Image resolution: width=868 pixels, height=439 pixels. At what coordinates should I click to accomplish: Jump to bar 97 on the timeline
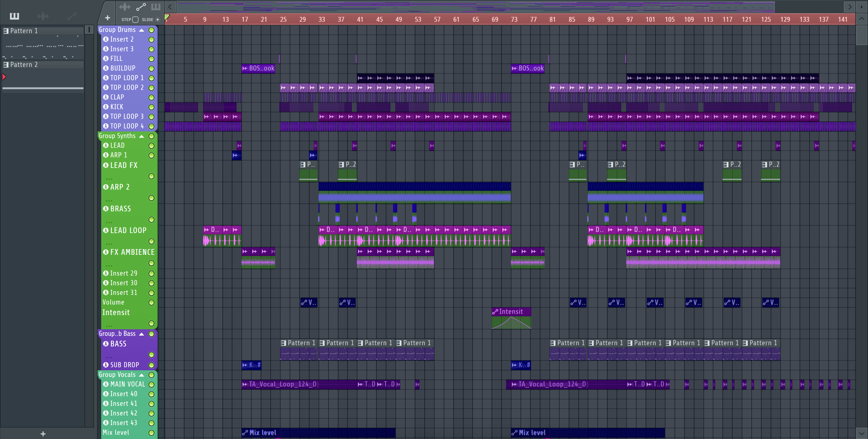(629, 20)
